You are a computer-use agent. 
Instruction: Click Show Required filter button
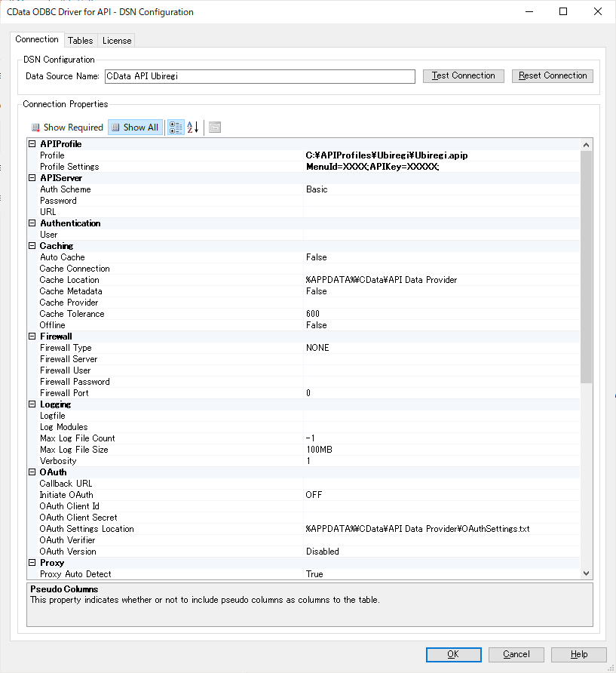pos(67,128)
